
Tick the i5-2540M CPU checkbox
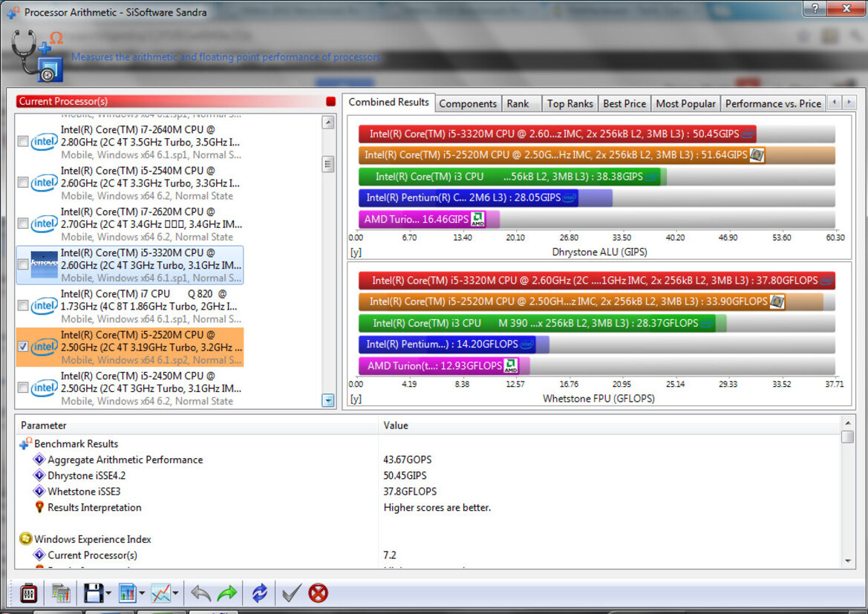point(23,183)
